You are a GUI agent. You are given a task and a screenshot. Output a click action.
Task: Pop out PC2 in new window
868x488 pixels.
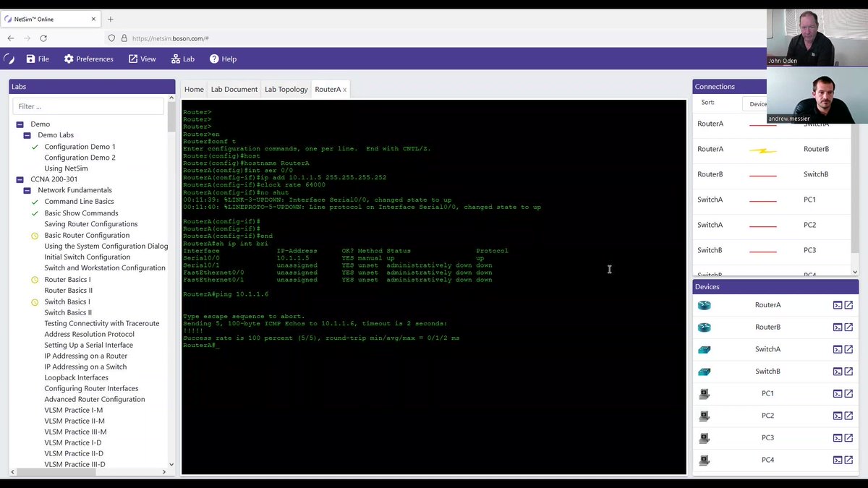click(848, 416)
